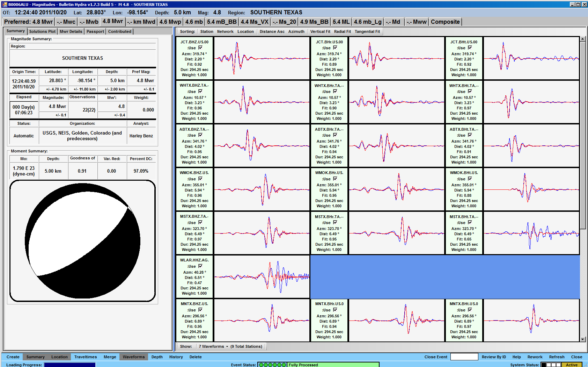Open the 7 Waveforms show dropdown

(213, 346)
